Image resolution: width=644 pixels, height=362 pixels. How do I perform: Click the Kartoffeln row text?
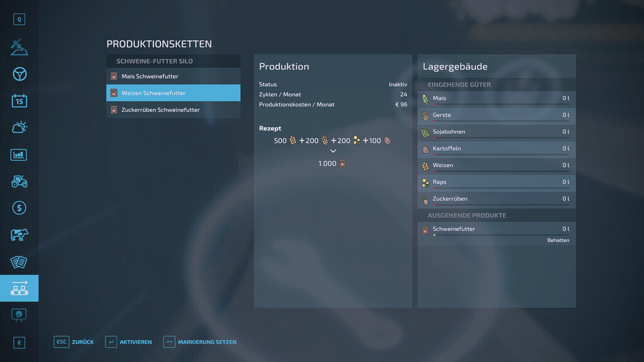(447, 148)
